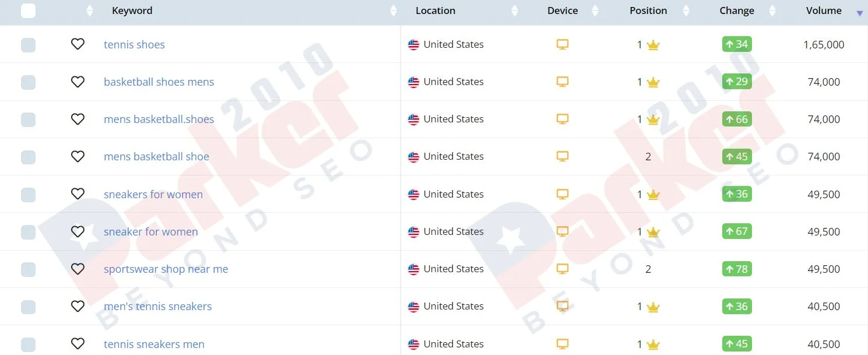Click the US flag icon for mens basketball shoe
The width and height of the screenshot is (868, 355).
(x=414, y=157)
